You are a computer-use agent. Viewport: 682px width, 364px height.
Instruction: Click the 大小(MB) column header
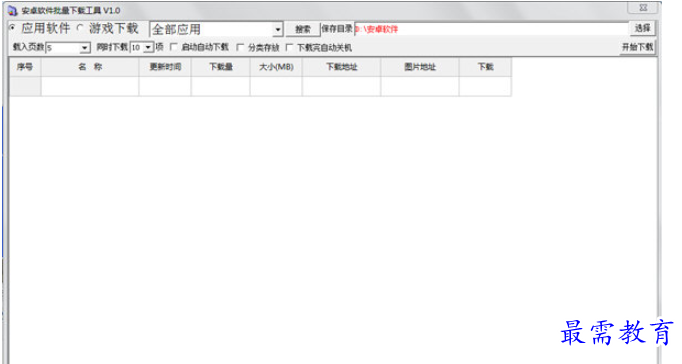(x=276, y=67)
